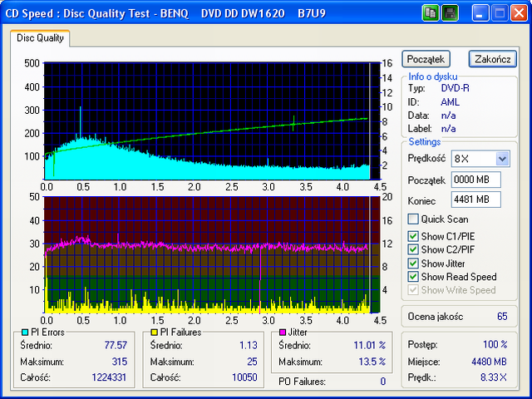Edit the Koniec 4481 MB field
This screenshot has width=532, height=399.
pyautogui.click(x=476, y=199)
